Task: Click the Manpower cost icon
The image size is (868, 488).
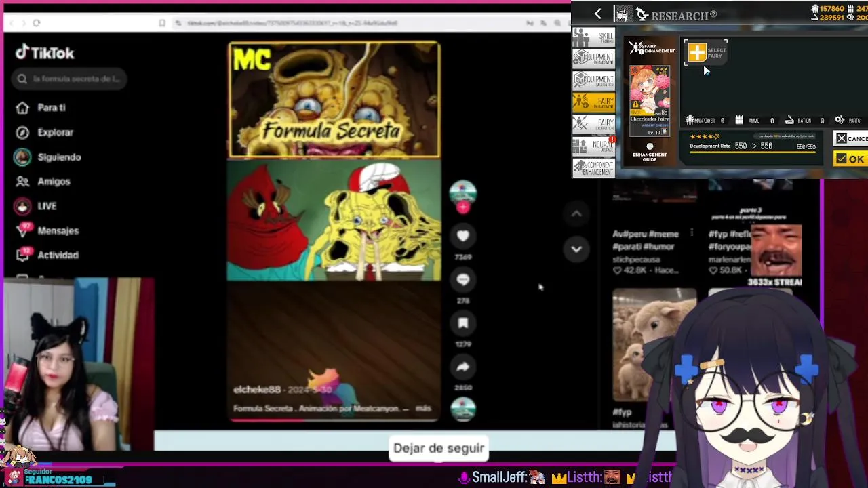Action: pos(690,120)
